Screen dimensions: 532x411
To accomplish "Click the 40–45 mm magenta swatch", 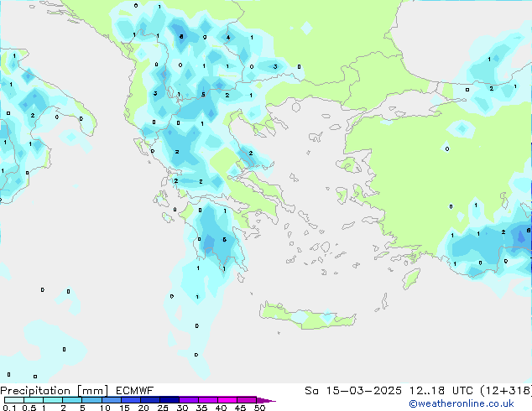I will [x=227, y=400].
